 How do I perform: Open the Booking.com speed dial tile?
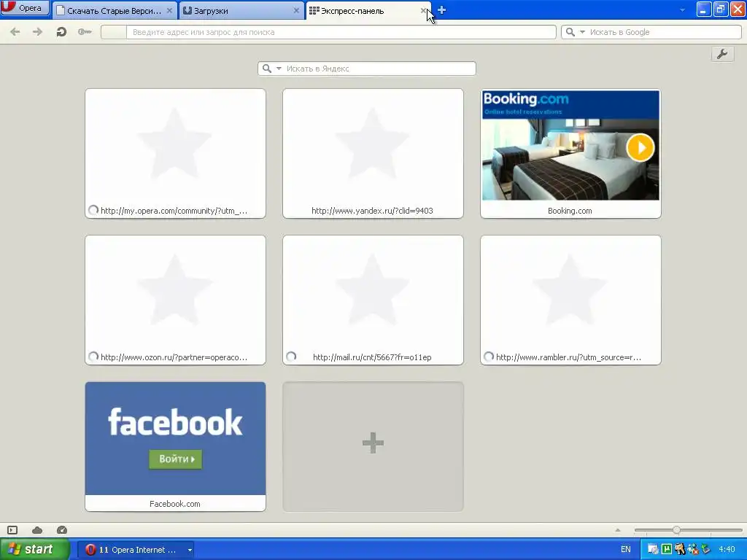pos(570,153)
